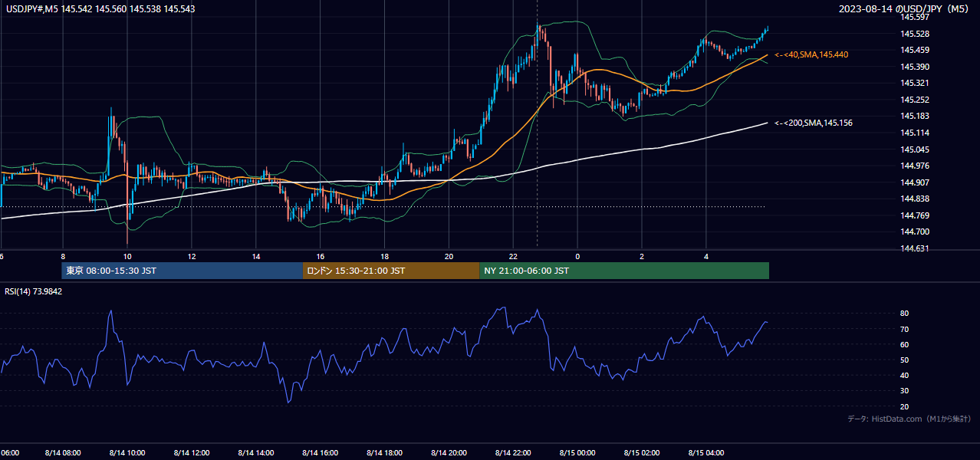Click the 145.183 price axis label
The height and width of the screenshot is (460, 980).
[915, 116]
